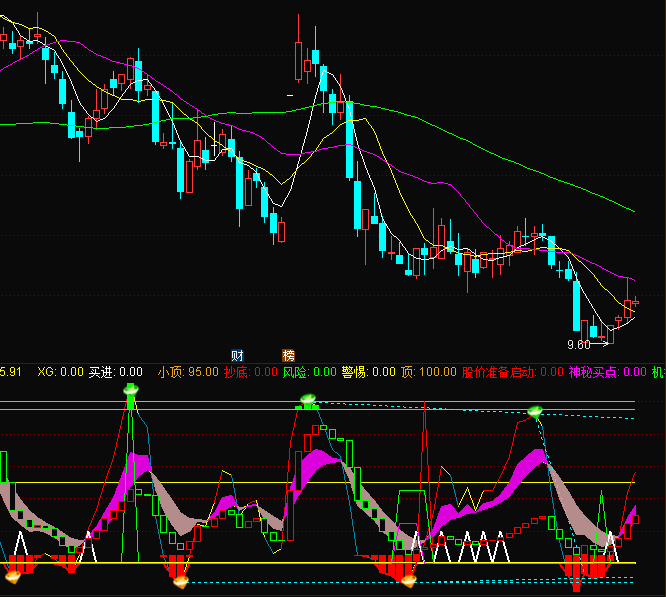Viewport: 666px width, 597px height.
Task: Select the green 风险: 0.00 indicator label
Action: [x=309, y=372]
